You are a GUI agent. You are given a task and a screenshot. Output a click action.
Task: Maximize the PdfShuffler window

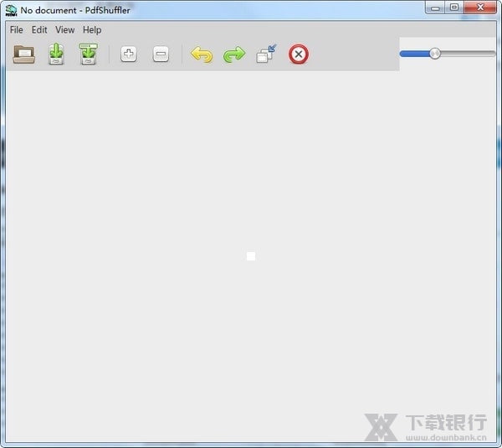[x=453, y=8]
